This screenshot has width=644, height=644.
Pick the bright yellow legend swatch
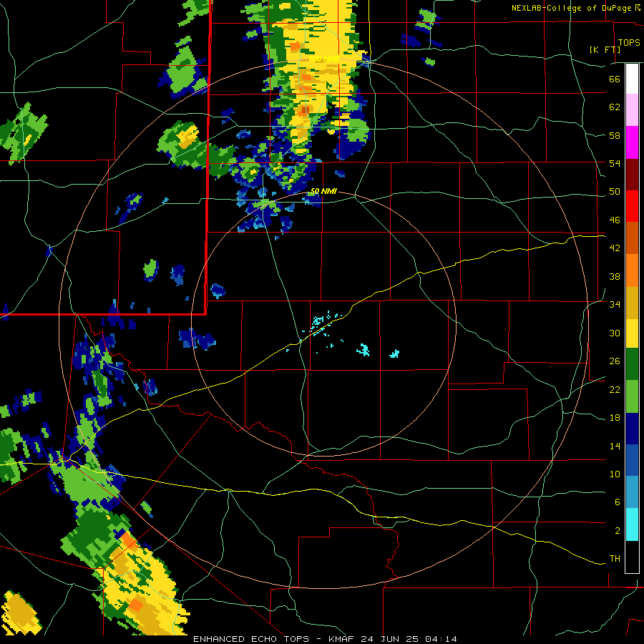pos(632,333)
